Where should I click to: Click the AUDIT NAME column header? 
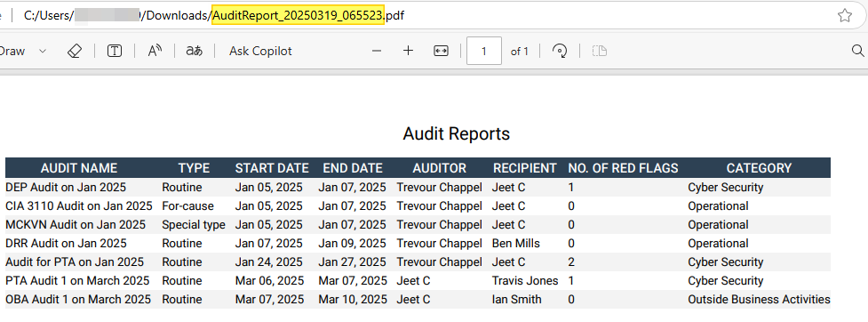pyautogui.click(x=79, y=168)
